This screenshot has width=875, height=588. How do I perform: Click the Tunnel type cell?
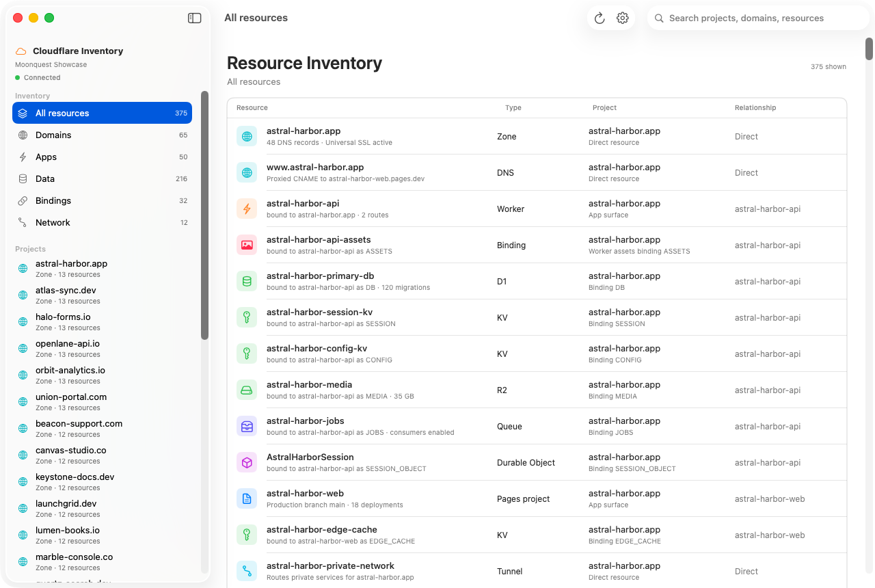[x=509, y=572]
